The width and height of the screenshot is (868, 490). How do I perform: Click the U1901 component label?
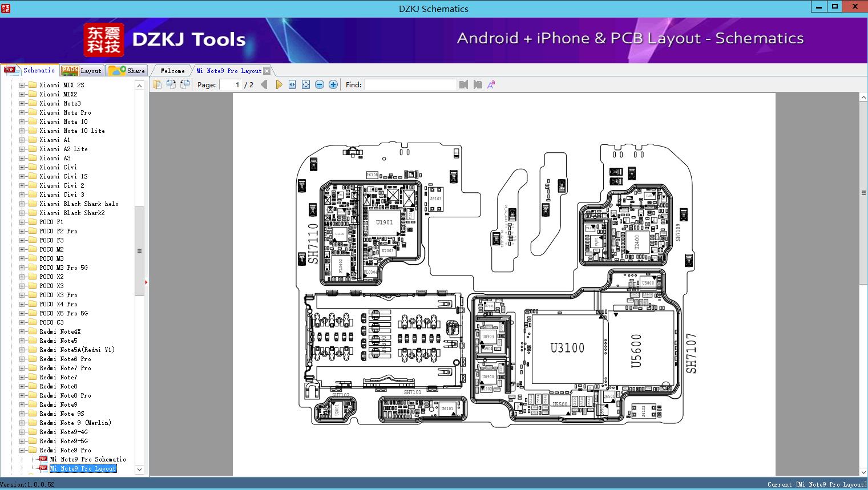(x=385, y=222)
